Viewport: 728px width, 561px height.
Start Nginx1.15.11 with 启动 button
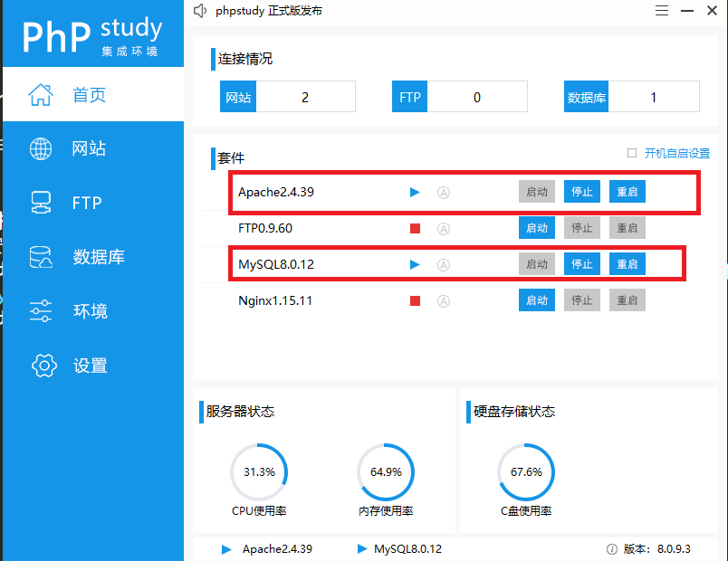pos(537,300)
